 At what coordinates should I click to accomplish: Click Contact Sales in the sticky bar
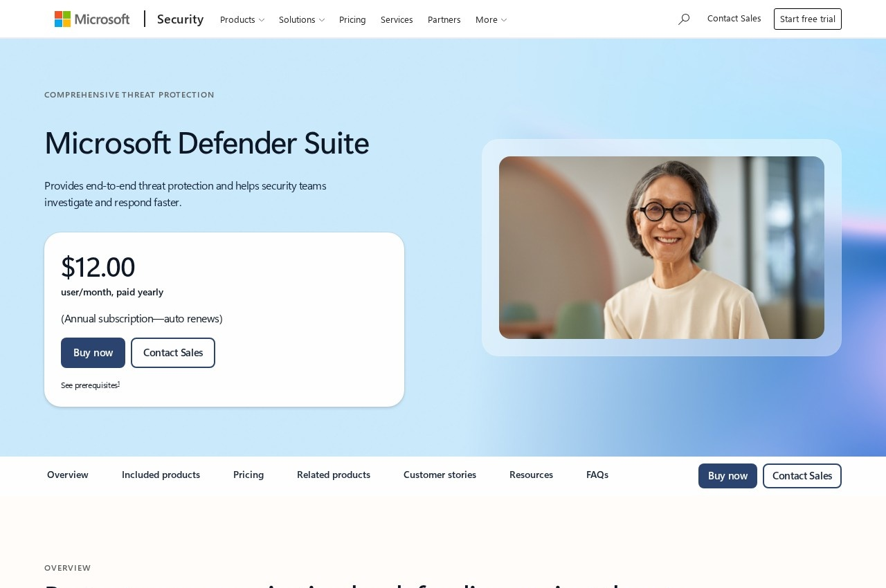pyautogui.click(x=802, y=476)
